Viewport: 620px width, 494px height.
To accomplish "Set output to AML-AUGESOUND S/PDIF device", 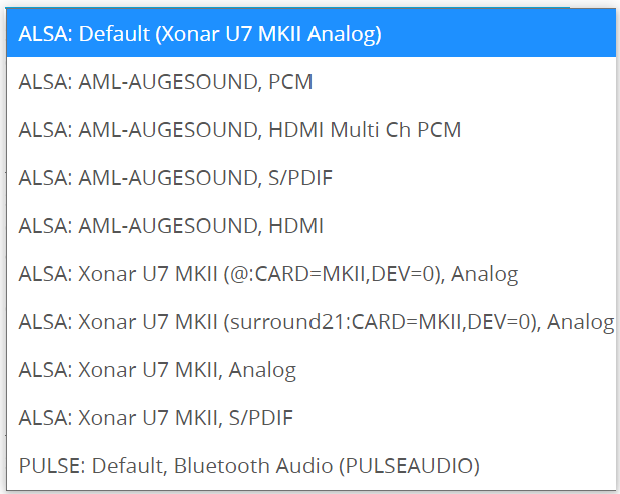I will 175,178.
